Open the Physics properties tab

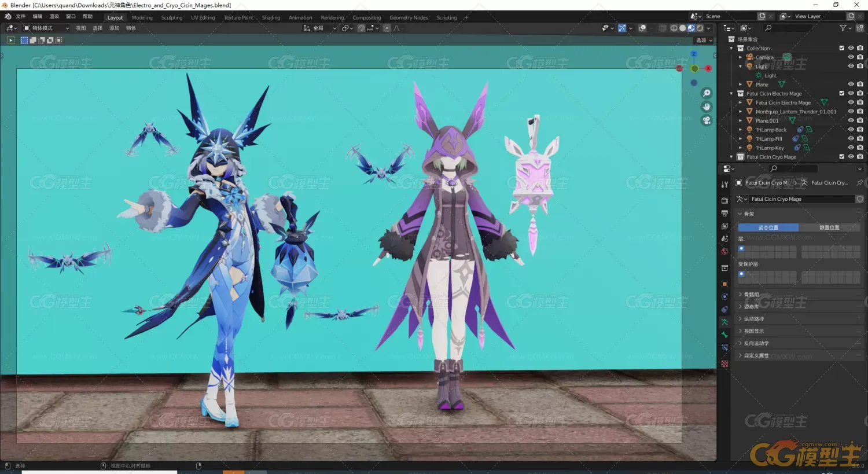[x=724, y=296]
